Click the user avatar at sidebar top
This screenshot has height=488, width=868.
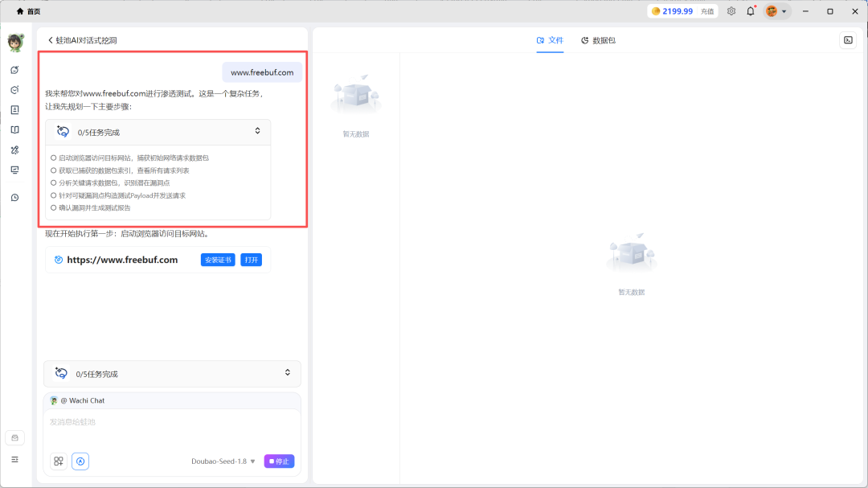point(14,43)
